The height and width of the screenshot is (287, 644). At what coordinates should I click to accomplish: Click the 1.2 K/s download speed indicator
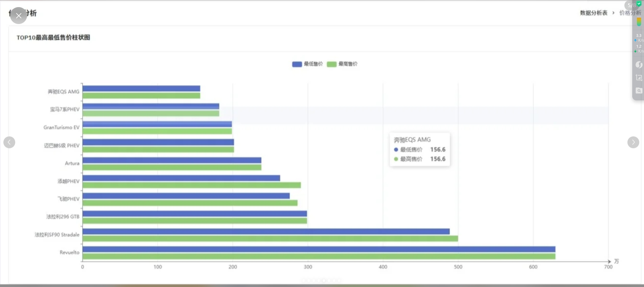coord(639,48)
